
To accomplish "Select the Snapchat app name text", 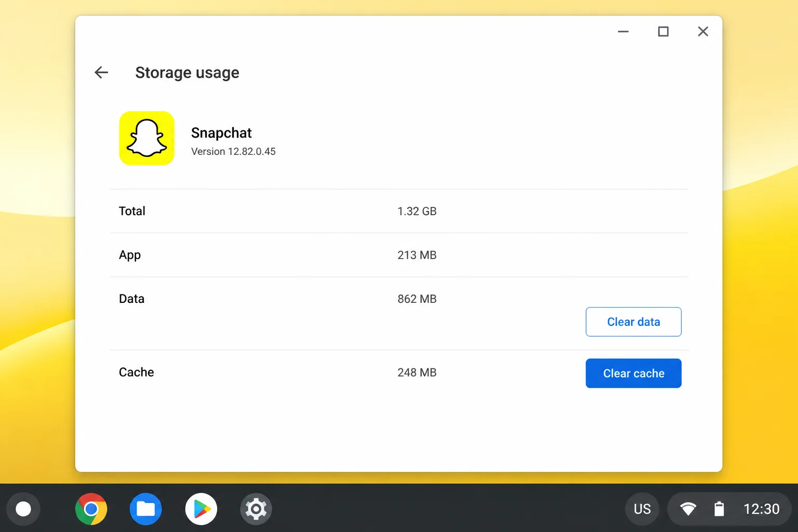I will (221, 133).
